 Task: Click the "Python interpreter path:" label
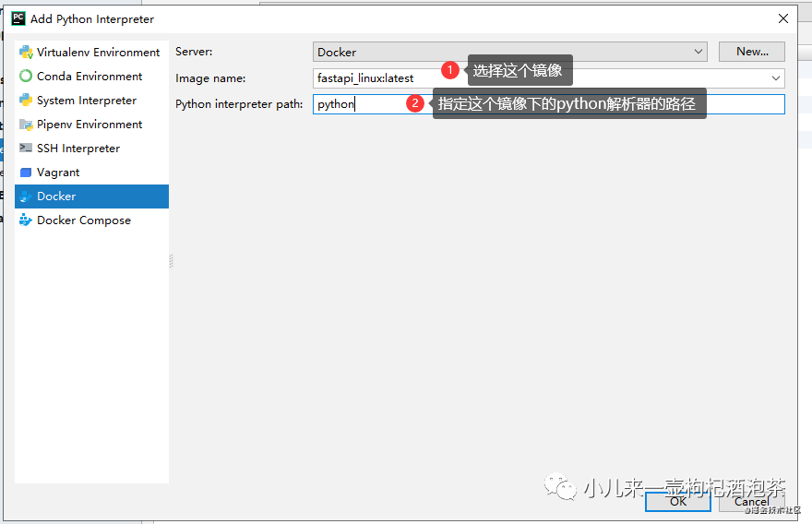[239, 104]
